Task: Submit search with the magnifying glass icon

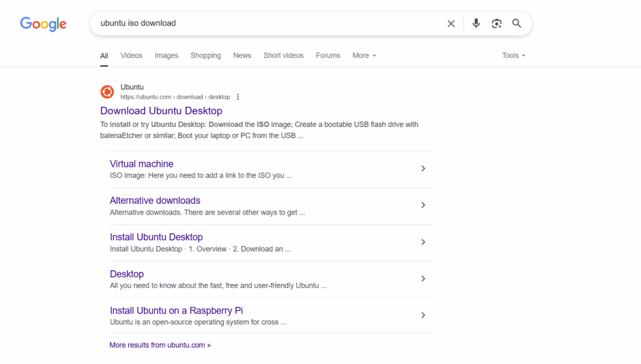Action: pyautogui.click(x=516, y=23)
